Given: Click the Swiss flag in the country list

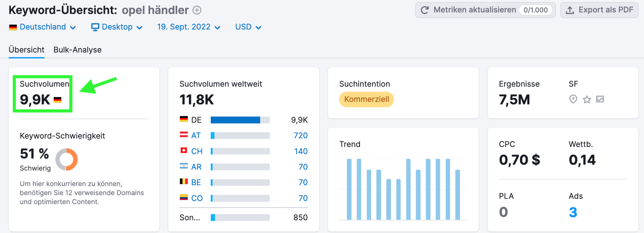Looking at the screenshot, I should point(184,150).
